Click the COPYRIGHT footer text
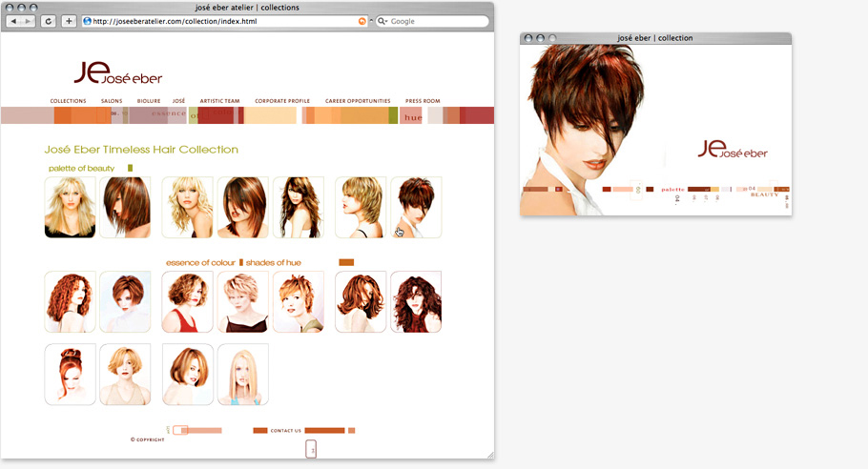This screenshot has width=868, height=469. 147,439
